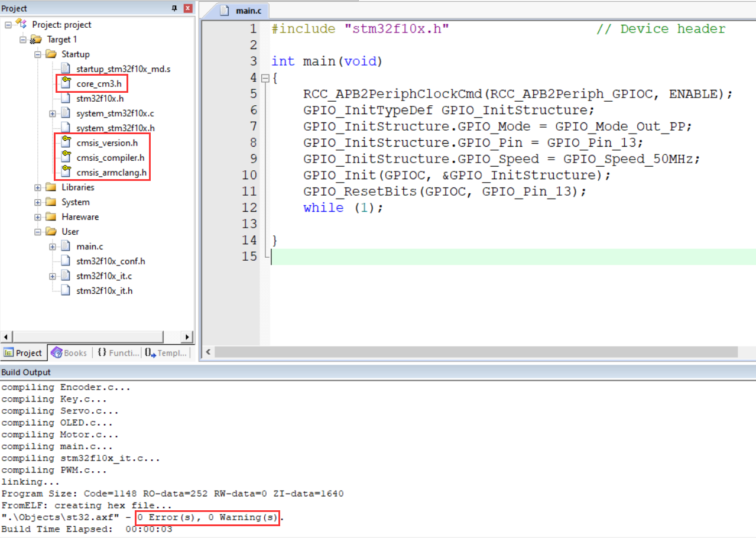
Task: Expand the Libraries folder
Action: coord(37,187)
